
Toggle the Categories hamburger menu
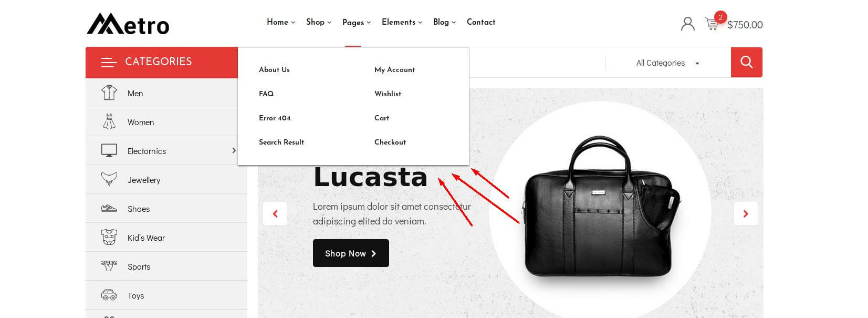[x=109, y=63]
